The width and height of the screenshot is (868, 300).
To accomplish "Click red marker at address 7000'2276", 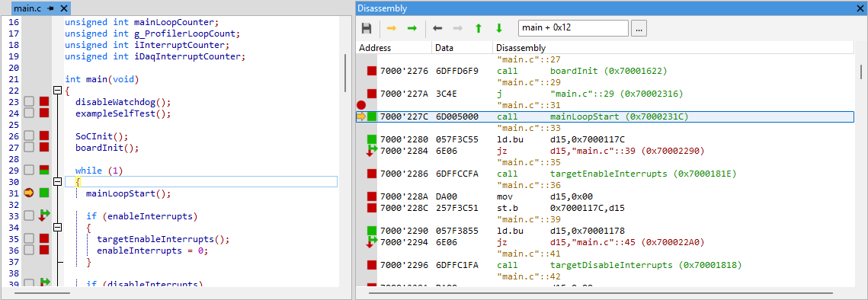I will pos(371,71).
